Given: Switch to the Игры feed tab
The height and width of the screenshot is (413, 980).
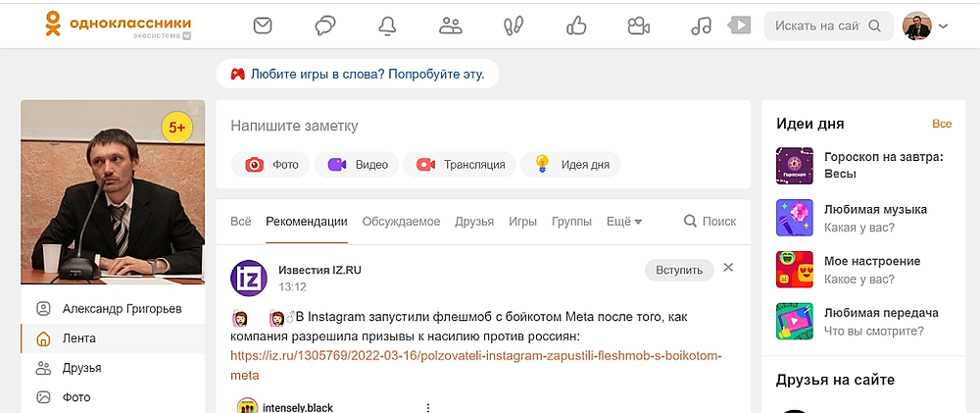Looking at the screenshot, I should pos(522,222).
